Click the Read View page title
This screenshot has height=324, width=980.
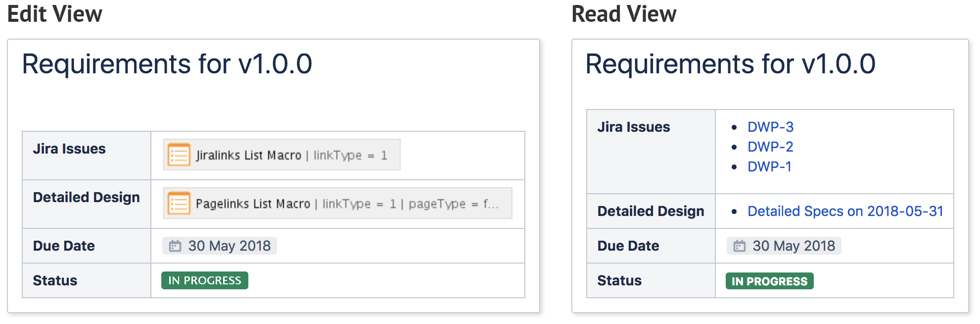(x=730, y=64)
